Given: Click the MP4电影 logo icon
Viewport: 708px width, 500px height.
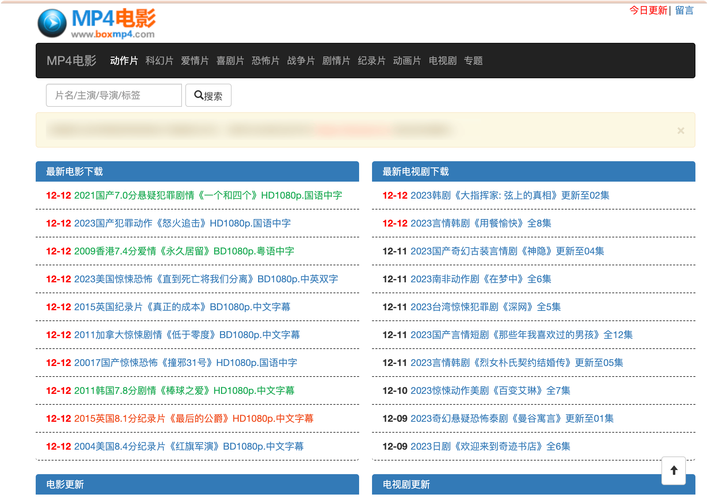Looking at the screenshot, I should 52,22.
